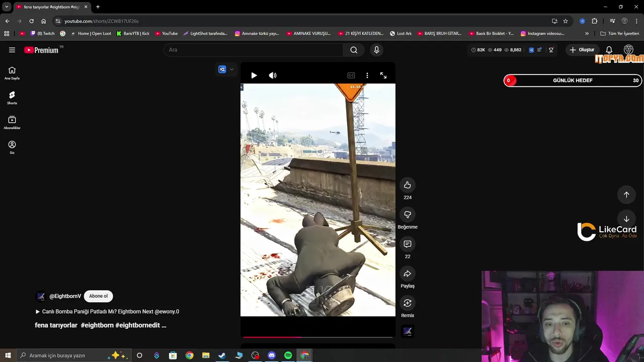Click the trophy icon in the top bar
Viewport: 644px width, 362px height.
click(x=551, y=50)
